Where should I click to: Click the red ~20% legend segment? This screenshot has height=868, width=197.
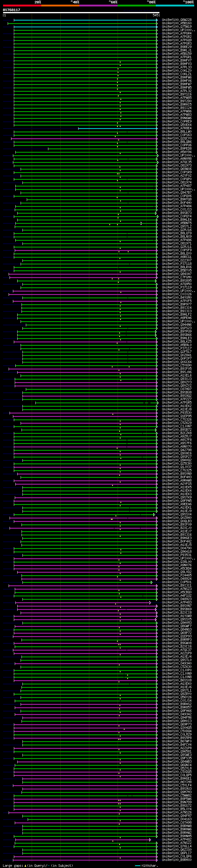(x=22, y=6)
